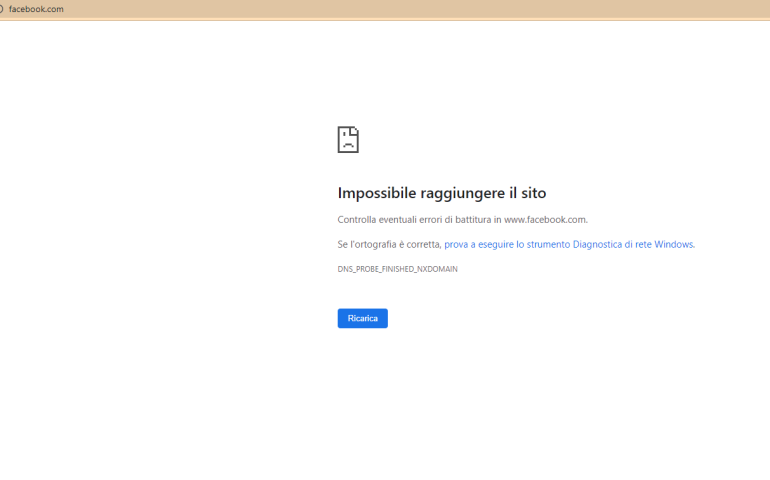This screenshot has width=770, height=480.
Task: Click the word battitura in the message
Action: [472, 219]
